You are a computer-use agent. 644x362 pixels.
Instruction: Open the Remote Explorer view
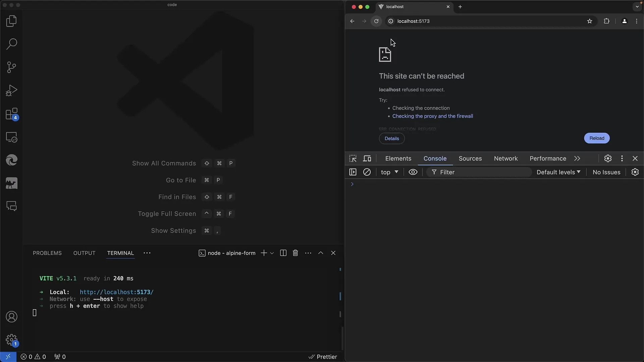[11, 137]
